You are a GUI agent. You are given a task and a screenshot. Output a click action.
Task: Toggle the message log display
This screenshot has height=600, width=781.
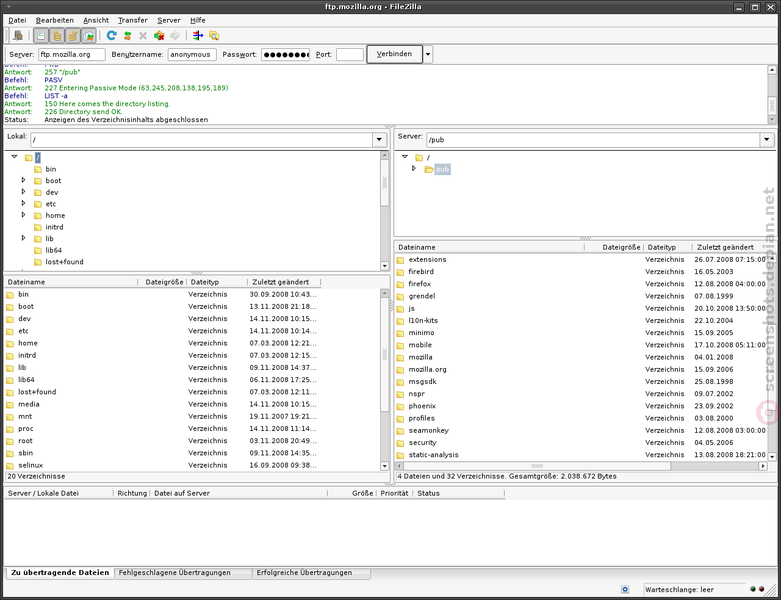(x=41, y=35)
